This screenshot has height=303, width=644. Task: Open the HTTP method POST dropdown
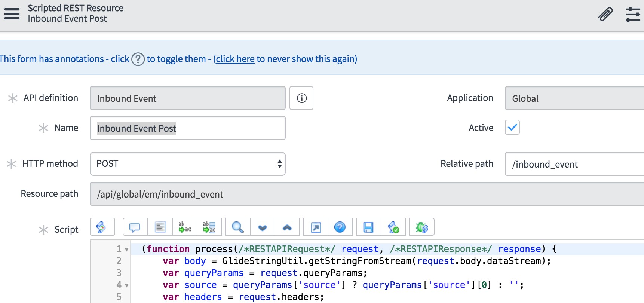[188, 164]
